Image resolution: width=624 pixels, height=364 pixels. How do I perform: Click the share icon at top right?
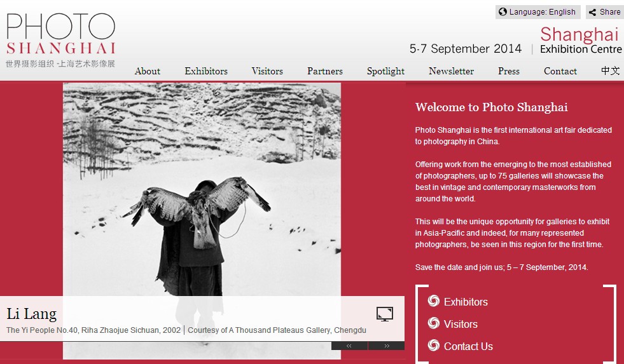click(593, 12)
